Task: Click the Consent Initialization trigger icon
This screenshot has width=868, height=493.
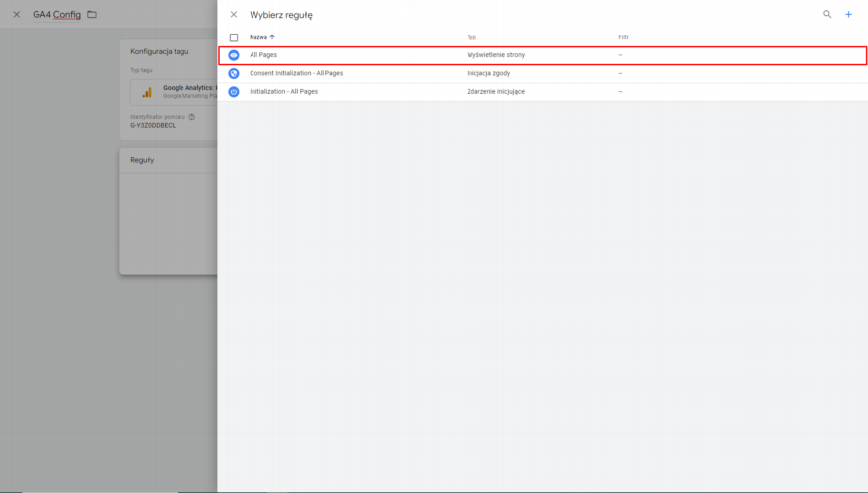Action: (234, 73)
